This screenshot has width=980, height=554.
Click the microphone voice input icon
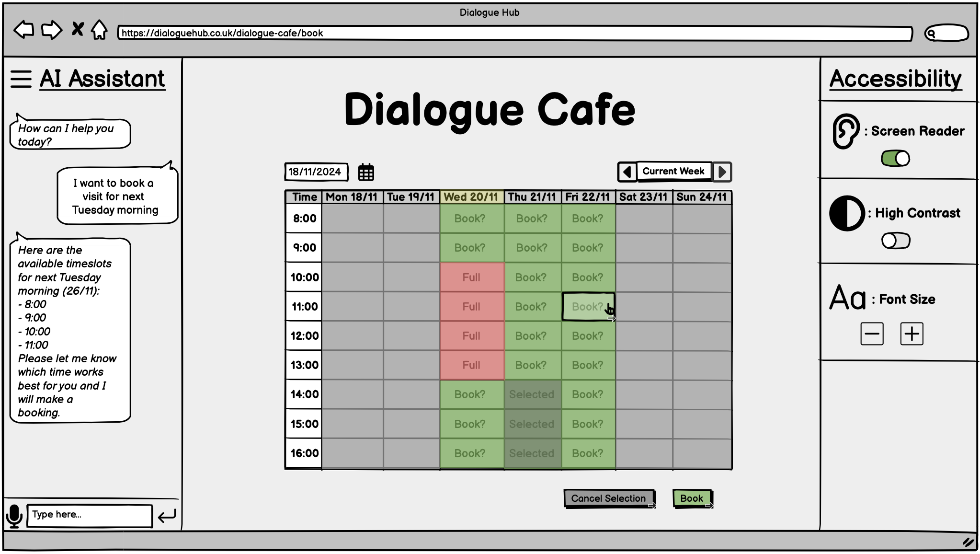click(x=14, y=516)
